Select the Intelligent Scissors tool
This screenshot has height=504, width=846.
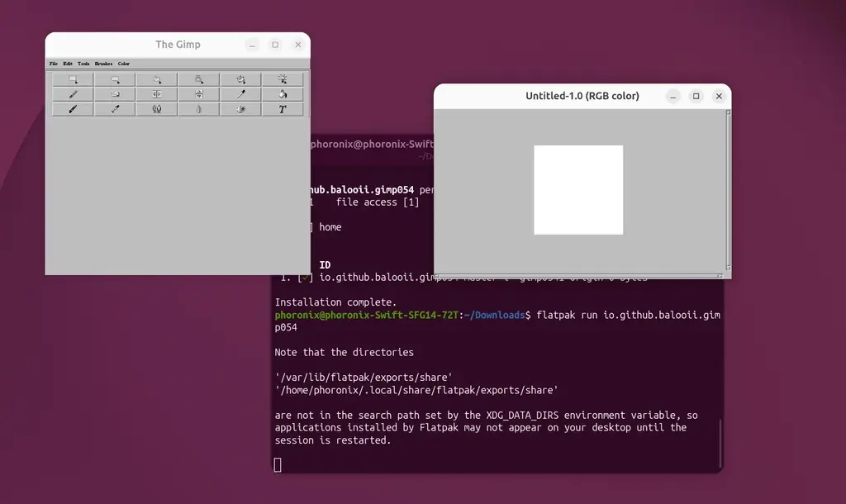[283, 79]
